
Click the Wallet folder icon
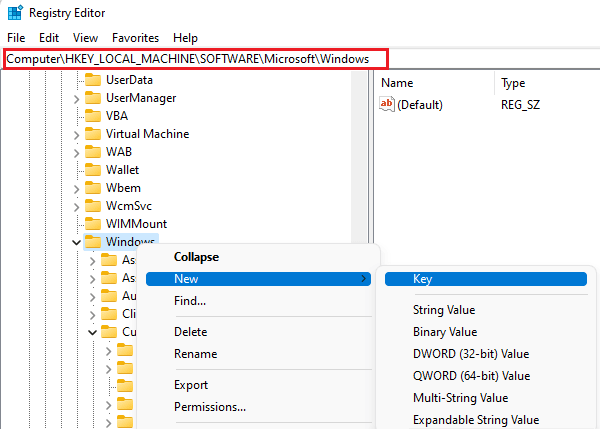(x=93, y=170)
